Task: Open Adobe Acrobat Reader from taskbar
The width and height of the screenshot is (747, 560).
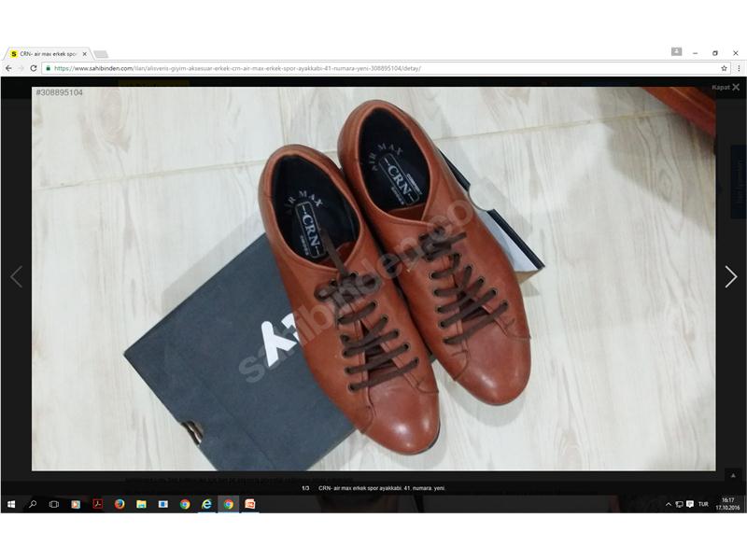Action: click(x=97, y=504)
